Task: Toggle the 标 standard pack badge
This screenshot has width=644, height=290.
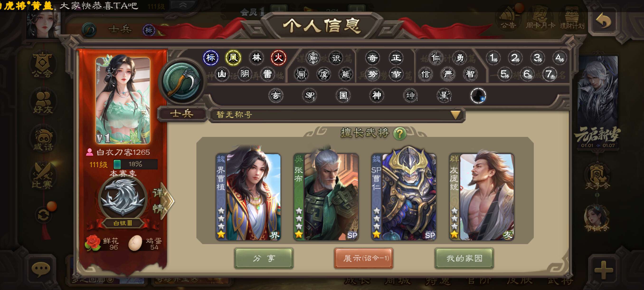Action: pyautogui.click(x=211, y=58)
